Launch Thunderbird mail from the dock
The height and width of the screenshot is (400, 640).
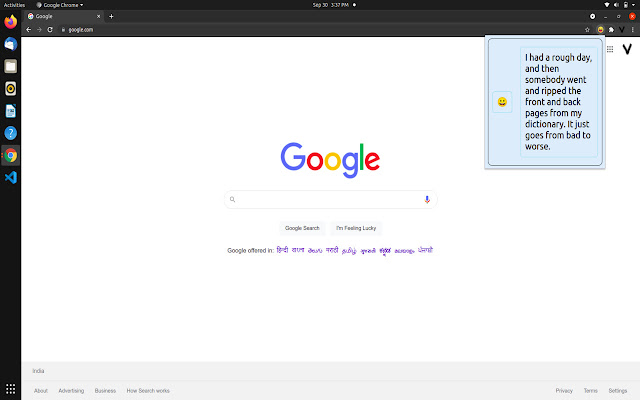click(11, 44)
